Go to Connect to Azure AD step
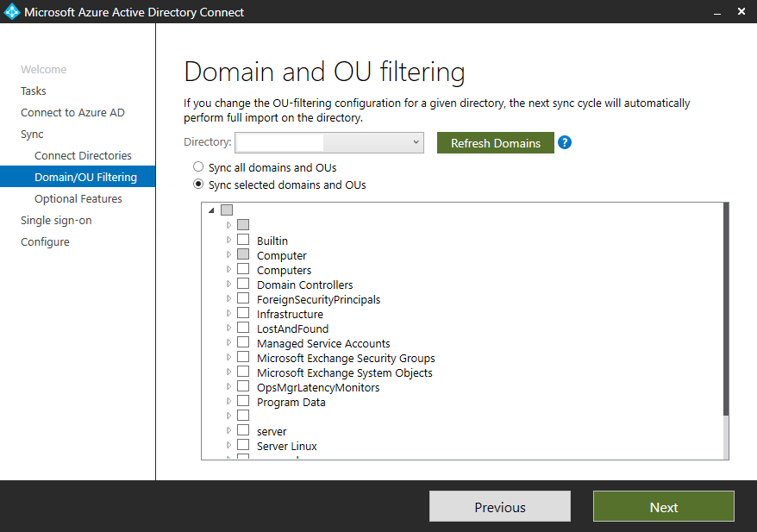The height and width of the screenshot is (532, 757). coord(72,112)
